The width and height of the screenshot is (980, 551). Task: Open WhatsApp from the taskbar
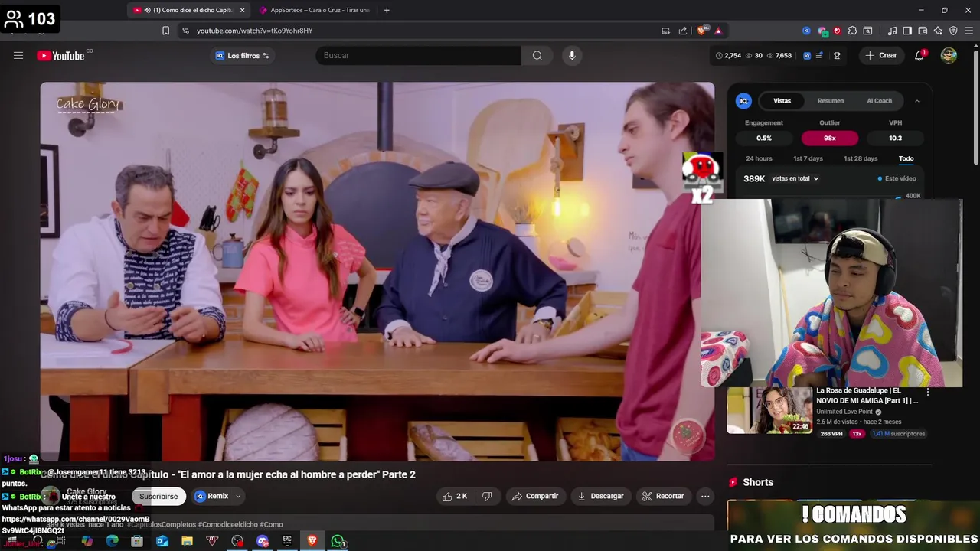(x=338, y=541)
